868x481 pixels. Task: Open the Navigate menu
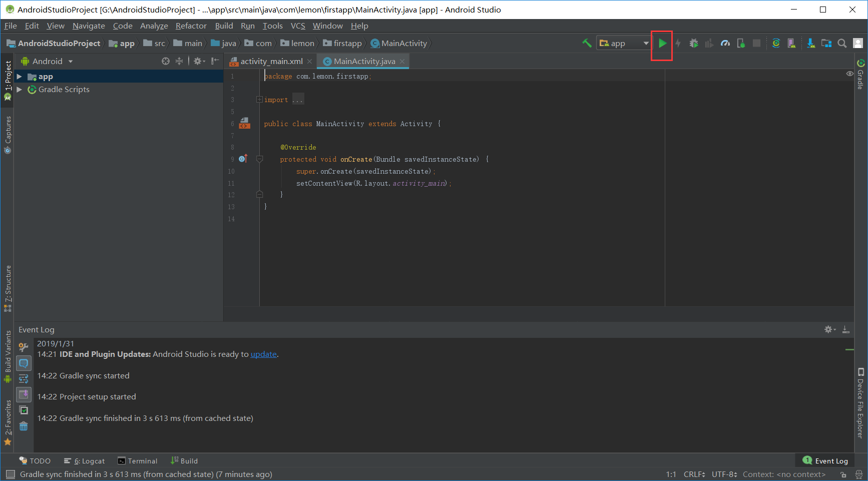point(89,26)
